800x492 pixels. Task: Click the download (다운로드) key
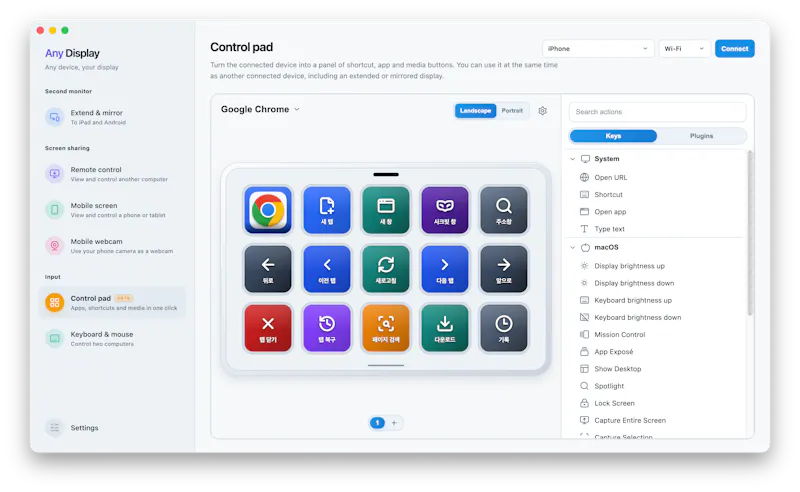point(445,328)
